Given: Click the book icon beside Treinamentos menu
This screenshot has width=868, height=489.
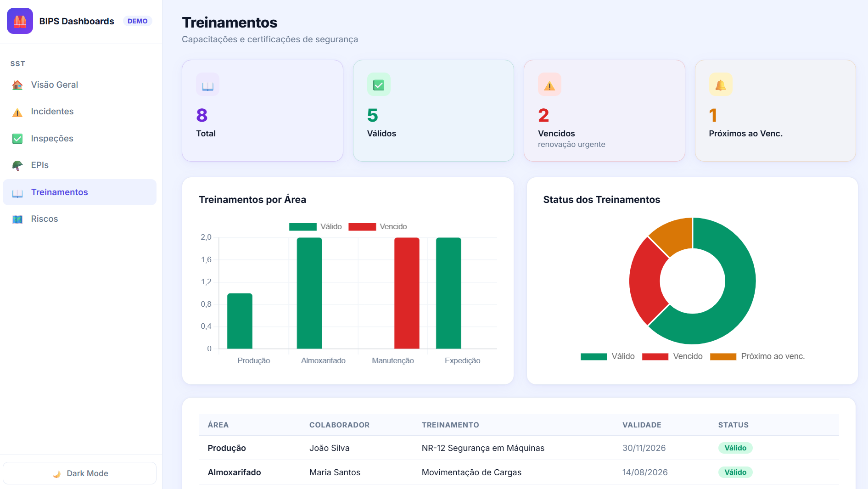Looking at the screenshot, I should [17, 193].
